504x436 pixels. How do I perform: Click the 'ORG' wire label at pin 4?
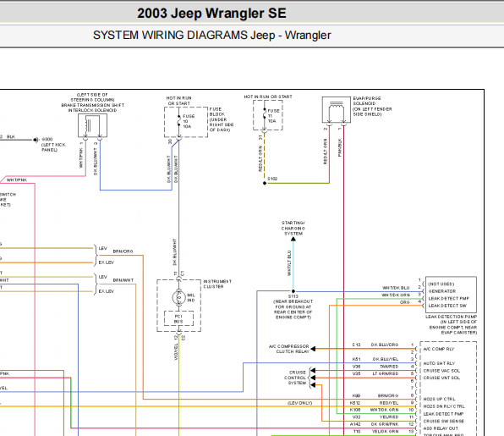[x=405, y=302]
